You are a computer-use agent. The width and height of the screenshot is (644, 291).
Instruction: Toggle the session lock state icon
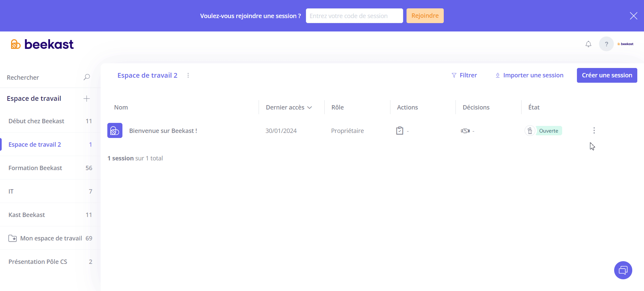[530, 131]
